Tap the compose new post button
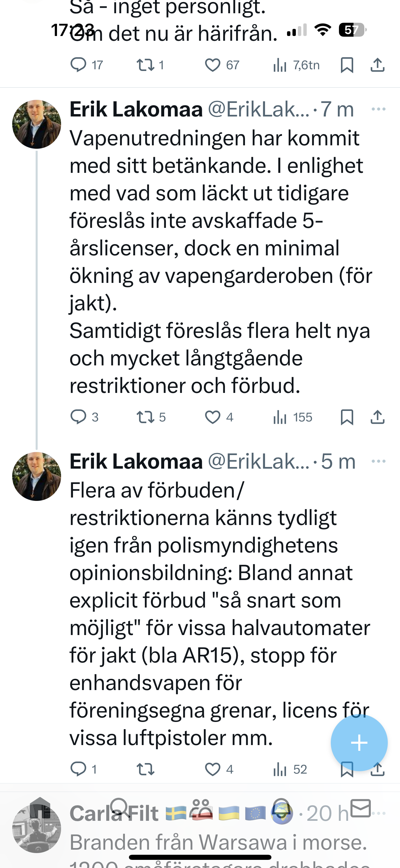The image size is (400, 868). pos(359,743)
